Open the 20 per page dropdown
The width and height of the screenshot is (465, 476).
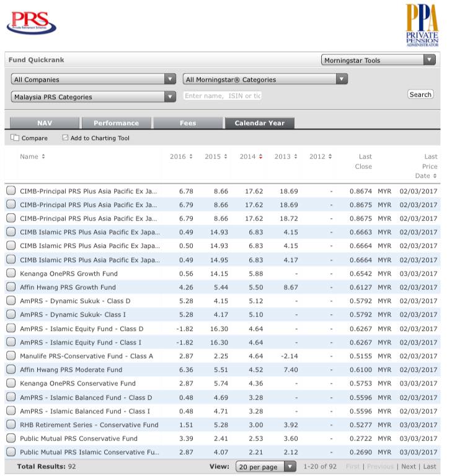click(266, 467)
